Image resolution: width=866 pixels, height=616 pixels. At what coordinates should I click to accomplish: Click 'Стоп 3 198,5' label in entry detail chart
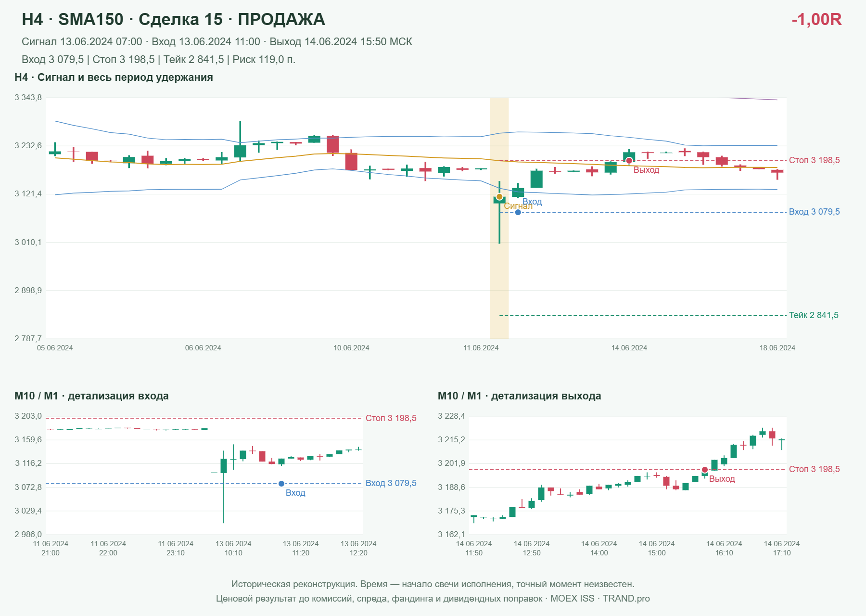(x=391, y=418)
